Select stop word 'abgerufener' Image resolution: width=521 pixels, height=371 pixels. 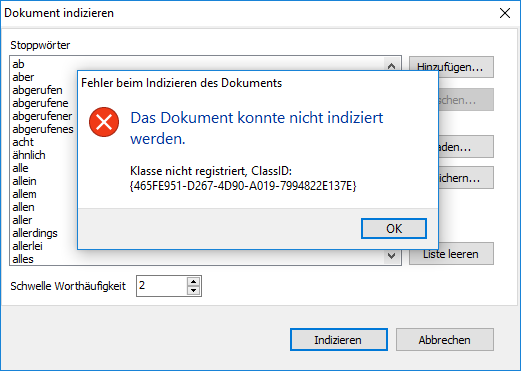tap(42, 116)
